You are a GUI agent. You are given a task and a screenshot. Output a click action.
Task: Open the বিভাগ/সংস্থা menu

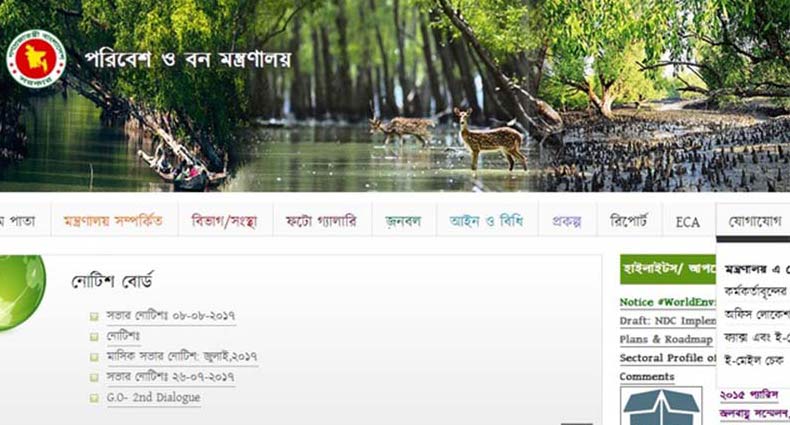[x=224, y=221]
